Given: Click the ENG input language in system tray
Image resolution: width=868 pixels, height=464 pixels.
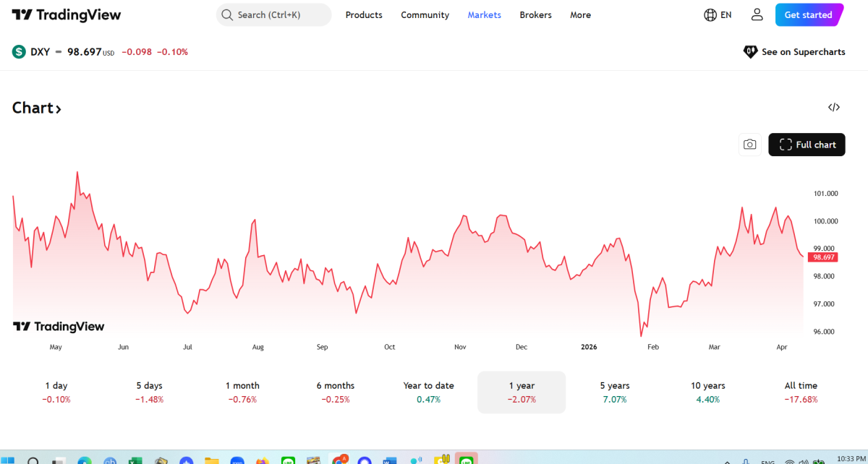Looking at the screenshot, I should (x=767, y=461).
